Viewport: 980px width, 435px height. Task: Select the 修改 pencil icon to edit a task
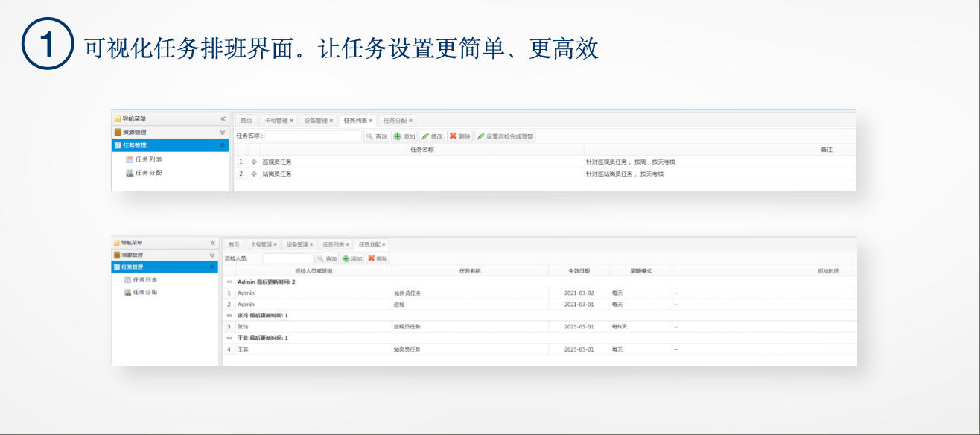(426, 135)
